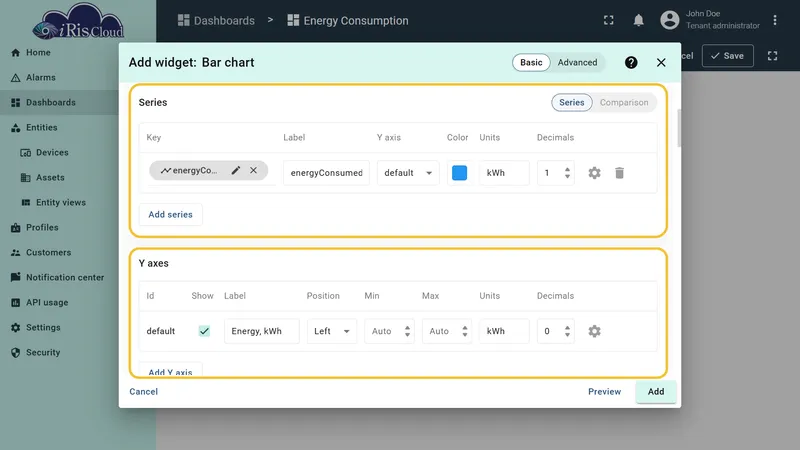
Task: Delete the energyConsumed series with trash icon
Action: pyautogui.click(x=619, y=173)
